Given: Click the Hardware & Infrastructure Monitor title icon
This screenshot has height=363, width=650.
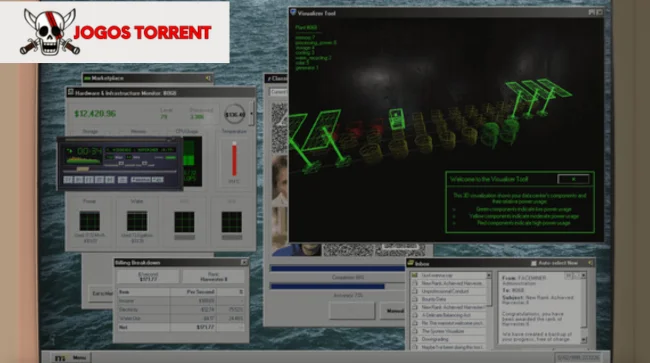Looking at the screenshot, I should 70,92.
